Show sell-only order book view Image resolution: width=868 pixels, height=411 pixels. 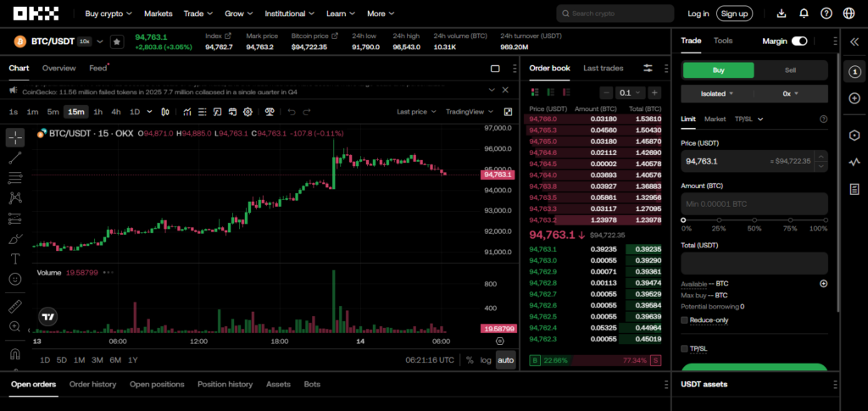click(x=565, y=92)
